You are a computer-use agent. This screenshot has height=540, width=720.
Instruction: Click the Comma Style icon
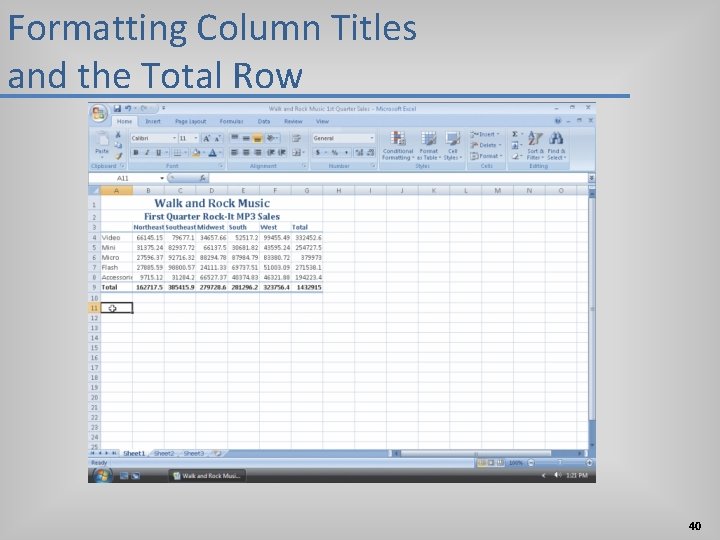click(346, 152)
